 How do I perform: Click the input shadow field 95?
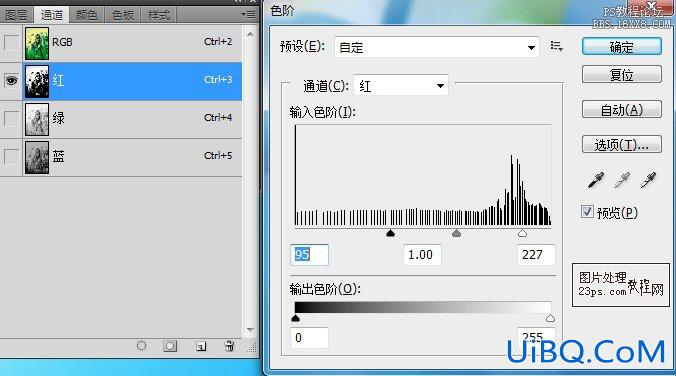coord(310,254)
